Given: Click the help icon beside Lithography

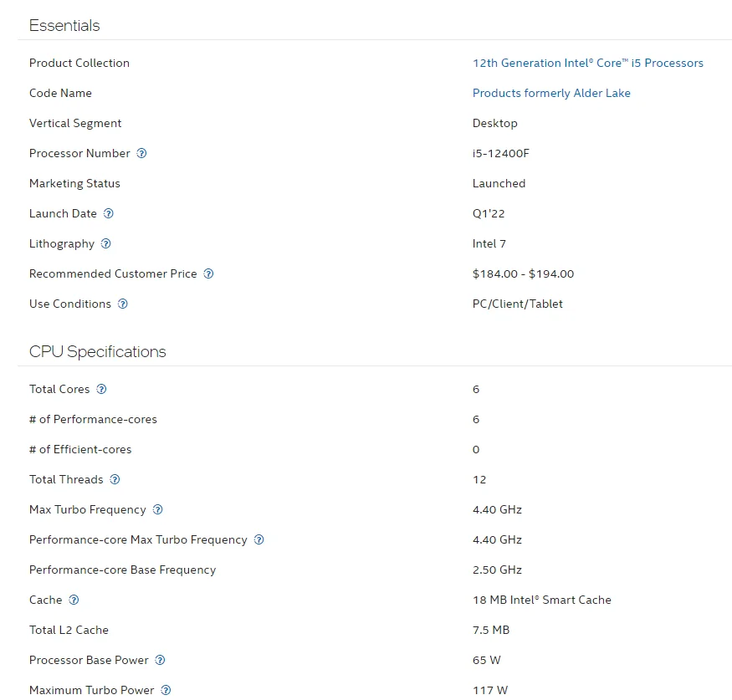Looking at the screenshot, I should click(106, 243).
